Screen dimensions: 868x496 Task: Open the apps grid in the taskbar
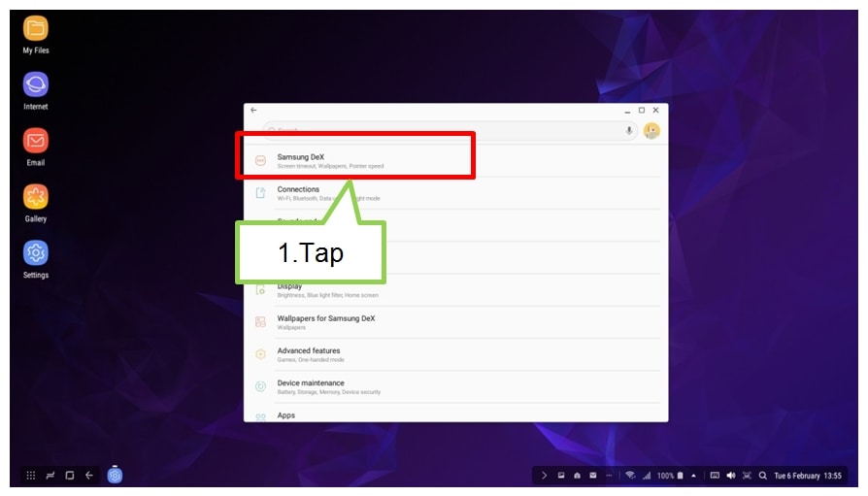click(31, 475)
